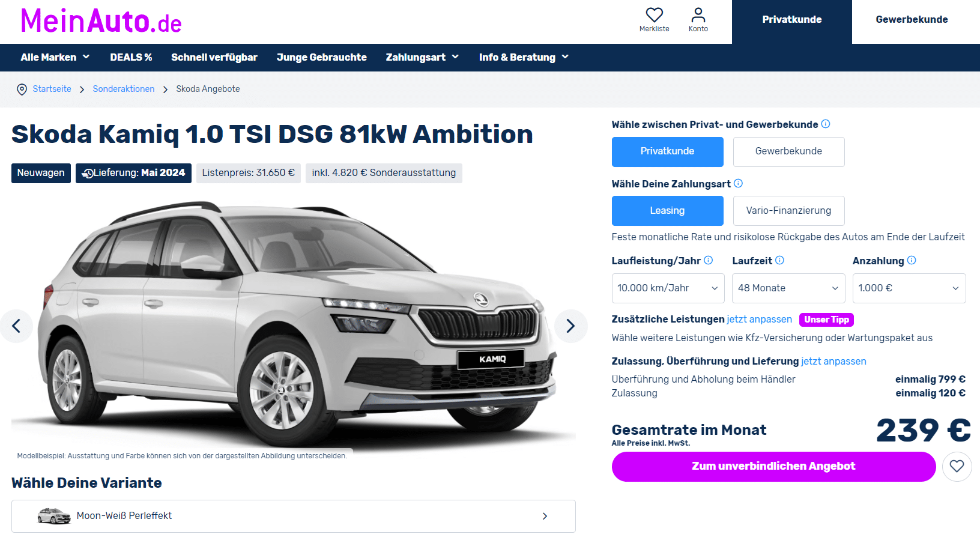Click the 239 € monthly rate

923,430
